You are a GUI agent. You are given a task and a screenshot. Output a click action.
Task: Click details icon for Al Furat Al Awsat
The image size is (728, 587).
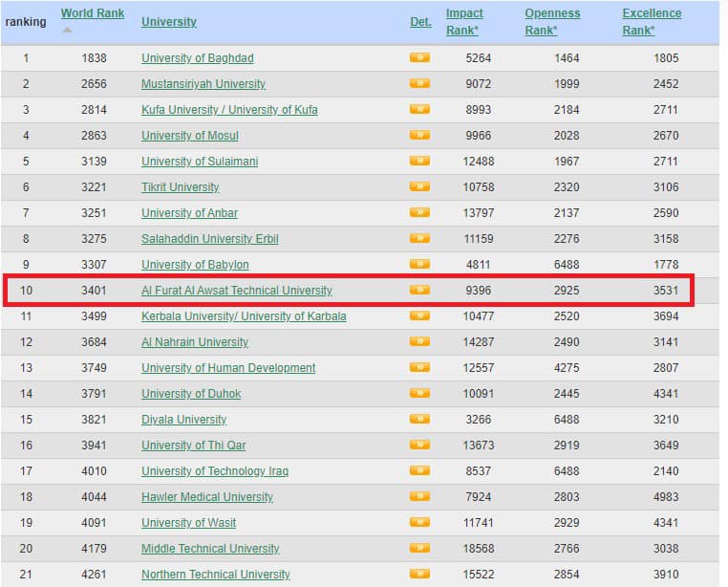pos(419,291)
